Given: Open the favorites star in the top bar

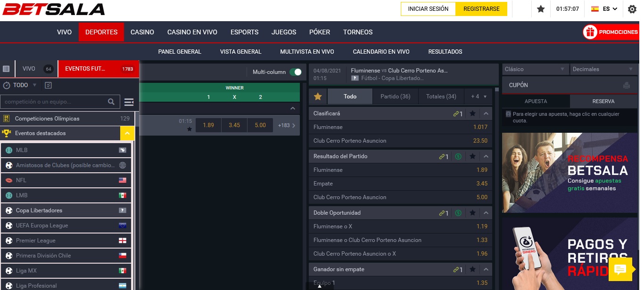Looking at the screenshot, I should click(541, 9).
